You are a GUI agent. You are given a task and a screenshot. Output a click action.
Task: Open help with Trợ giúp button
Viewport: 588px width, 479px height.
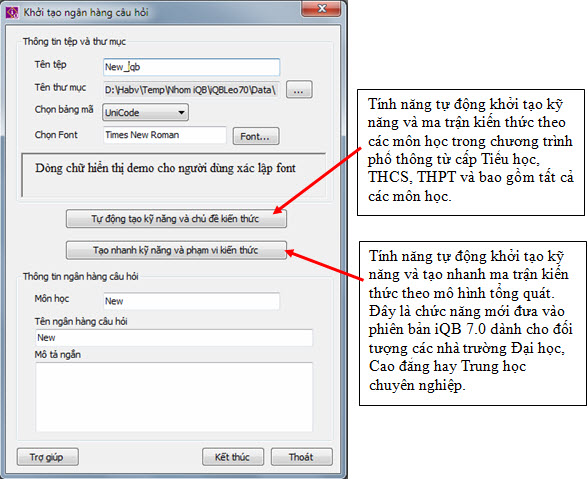click(x=48, y=457)
